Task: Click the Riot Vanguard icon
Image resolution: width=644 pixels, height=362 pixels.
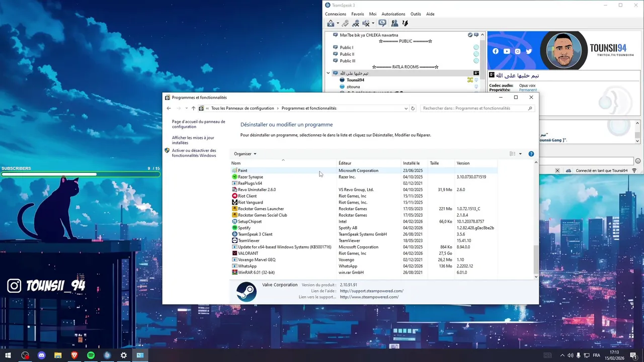Action: click(x=234, y=202)
